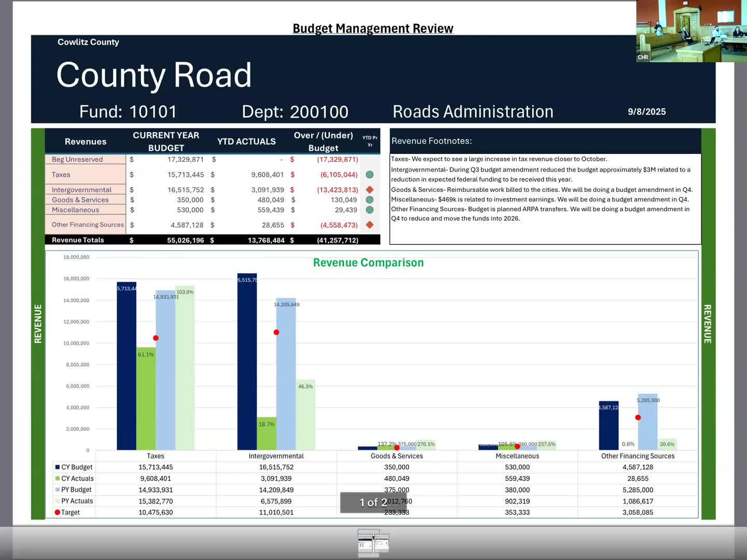
Task: Click the navy CY Budget color swatch
Action: click(57, 467)
